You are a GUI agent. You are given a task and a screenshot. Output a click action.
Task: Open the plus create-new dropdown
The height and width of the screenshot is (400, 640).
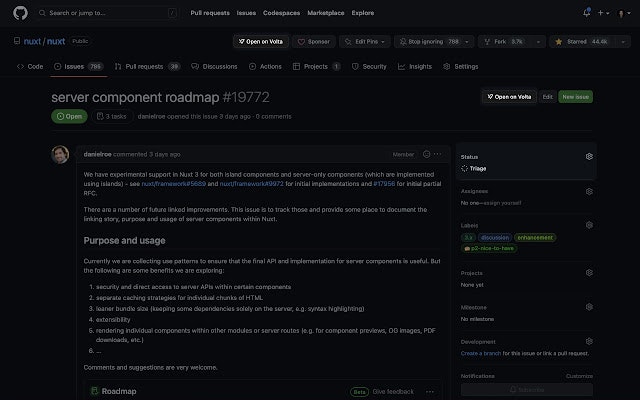[603, 13]
